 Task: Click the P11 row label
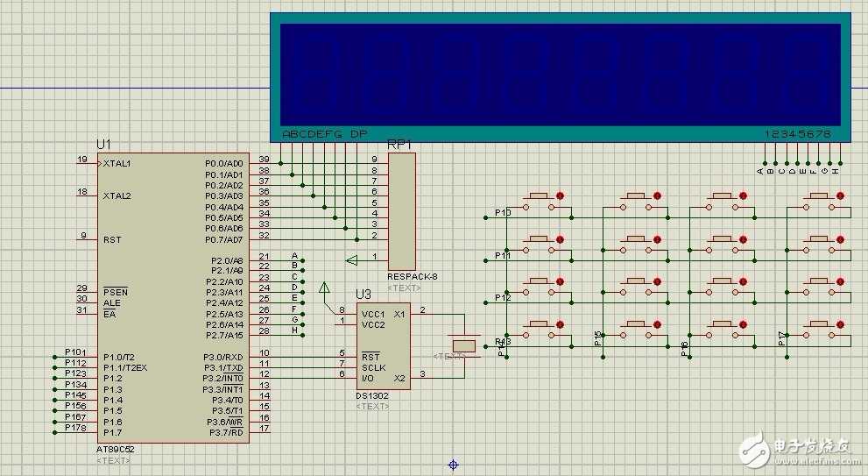[504, 256]
